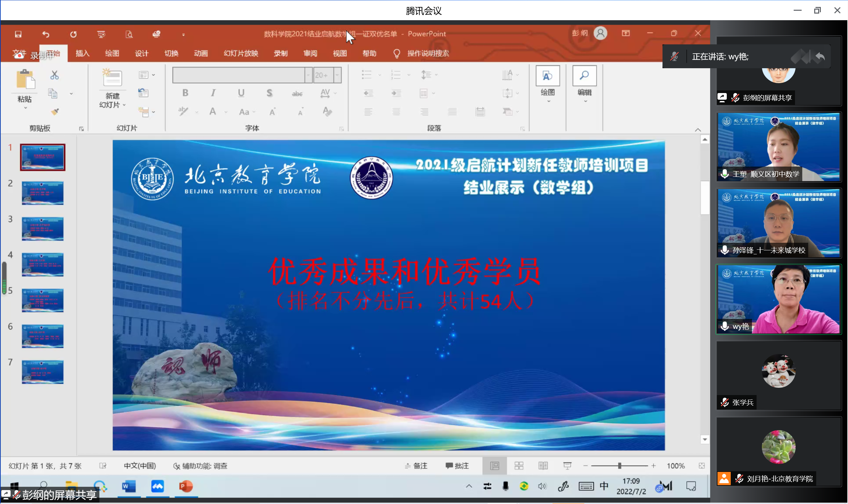Zoom out with the minus button
848x504 pixels.
coord(585,466)
